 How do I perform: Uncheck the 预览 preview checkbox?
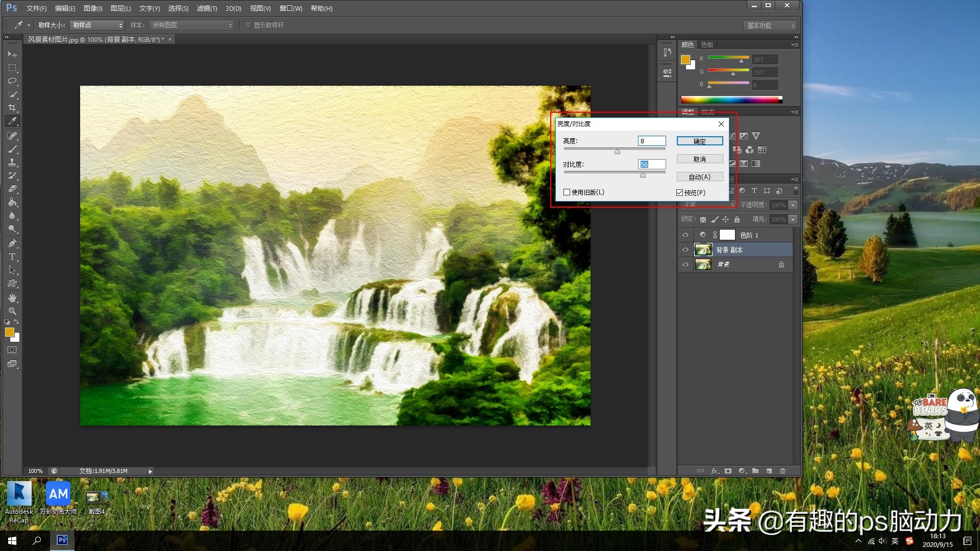click(x=679, y=192)
